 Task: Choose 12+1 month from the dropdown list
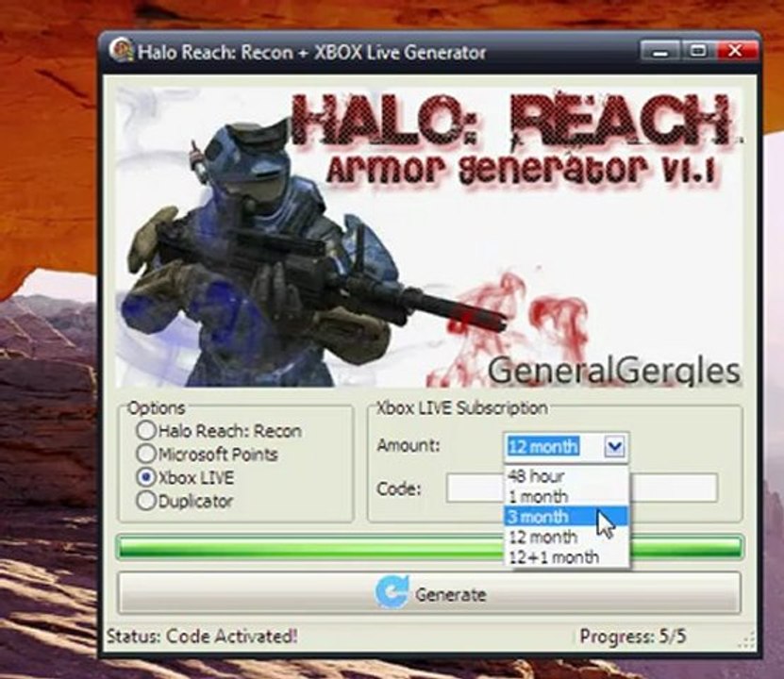[566, 557]
